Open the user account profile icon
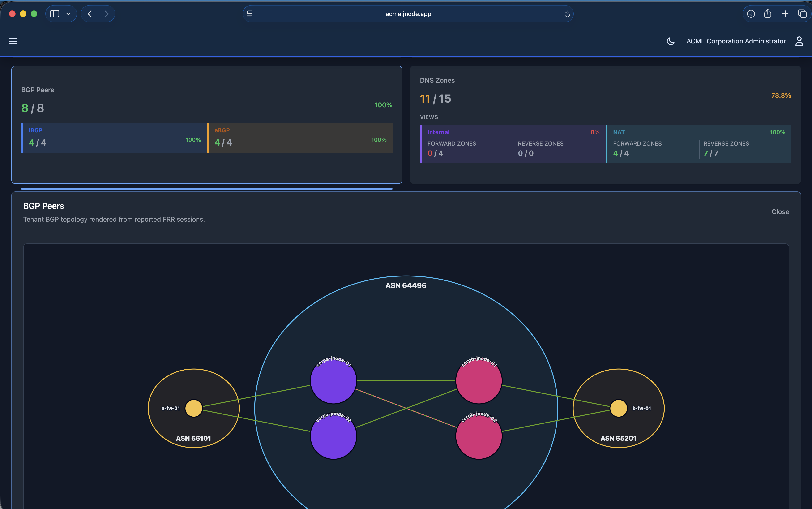 pyautogui.click(x=799, y=41)
